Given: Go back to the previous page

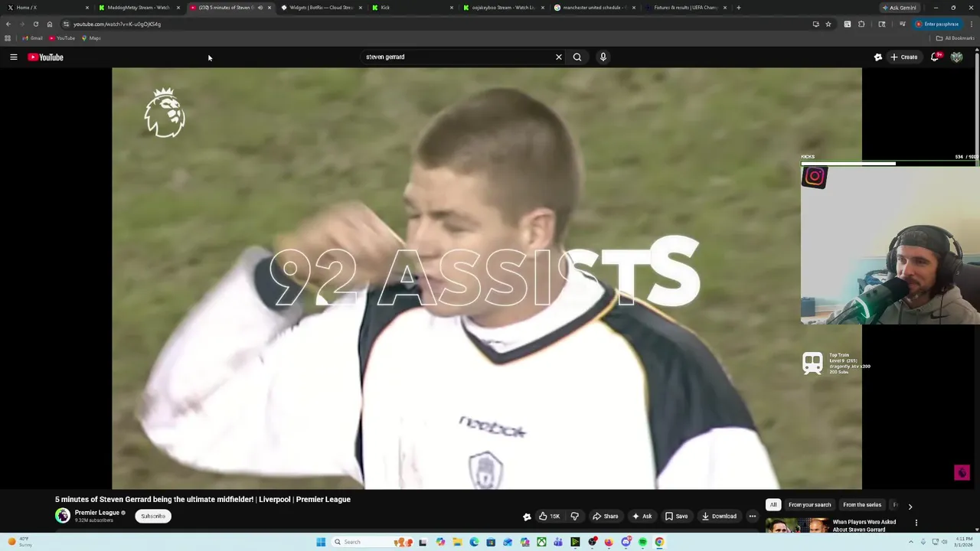Looking at the screenshot, I should (8, 24).
